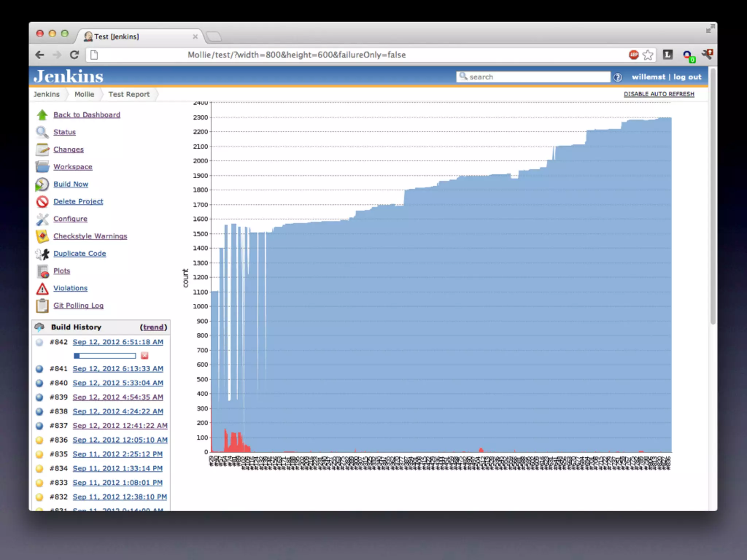Click build #842 progress bar
747x560 pixels.
105,355
